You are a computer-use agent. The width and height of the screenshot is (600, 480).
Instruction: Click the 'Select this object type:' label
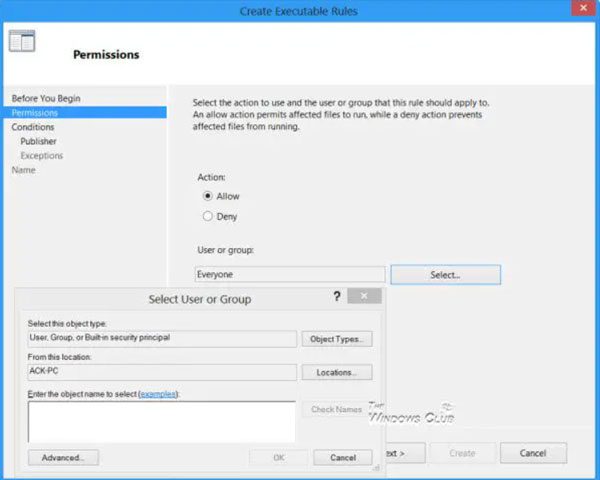click(67, 323)
